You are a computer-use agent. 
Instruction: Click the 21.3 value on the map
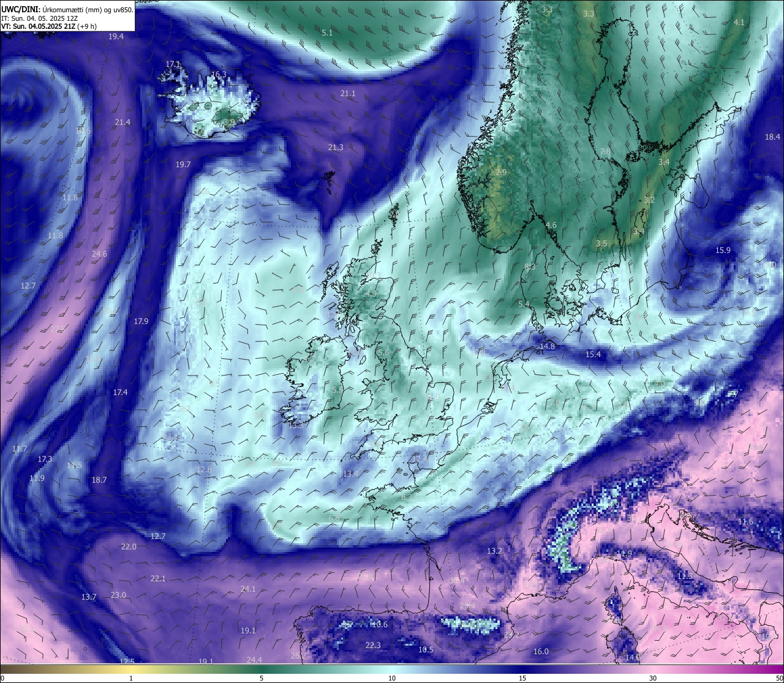[x=336, y=147]
